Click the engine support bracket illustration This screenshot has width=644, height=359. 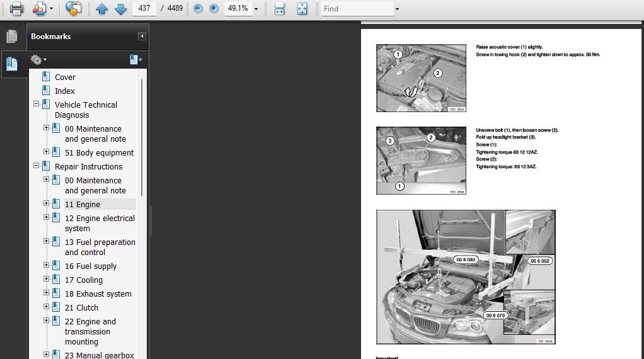(466, 277)
